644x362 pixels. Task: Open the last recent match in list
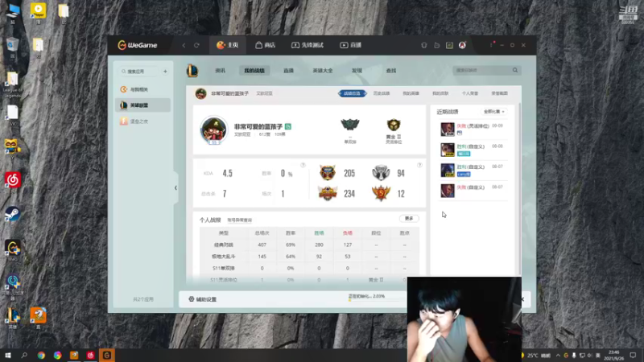pyautogui.click(x=473, y=191)
